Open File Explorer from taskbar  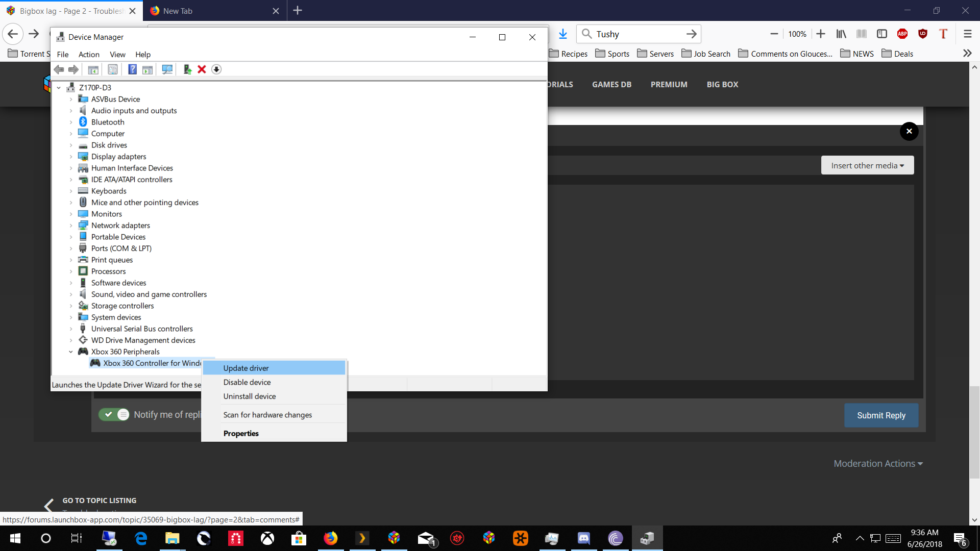173,538
